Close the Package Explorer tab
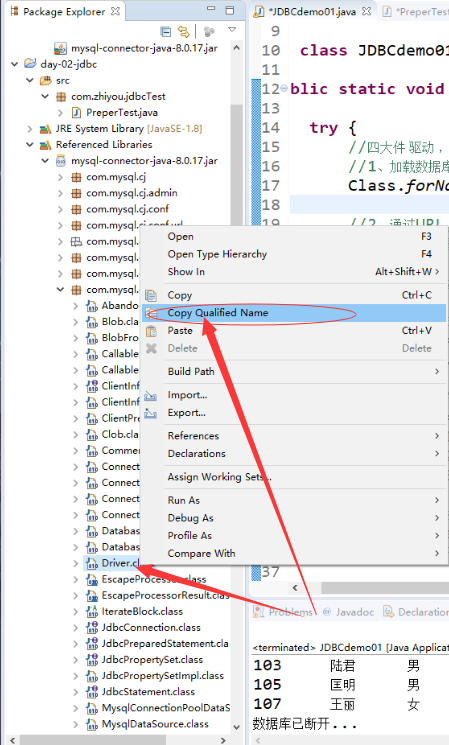The image size is (449, 745). [115, 10]
